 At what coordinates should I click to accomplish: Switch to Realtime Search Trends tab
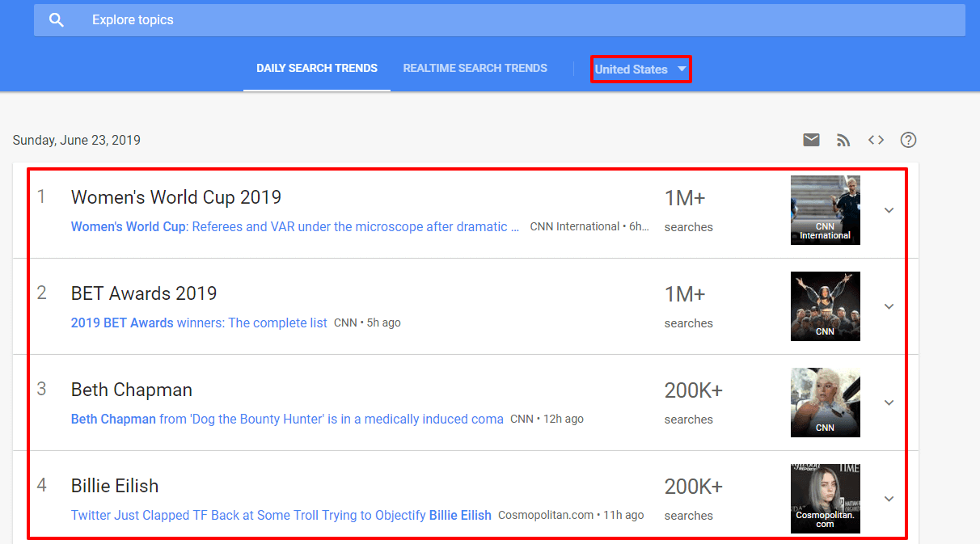475,69
